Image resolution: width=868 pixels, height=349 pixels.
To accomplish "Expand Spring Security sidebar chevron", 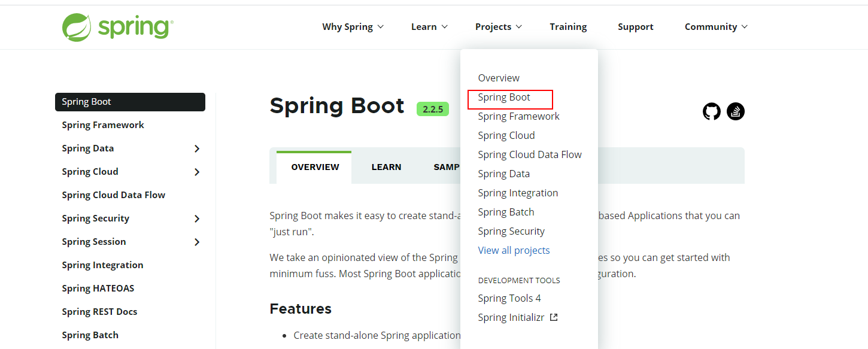I will click(x=197, y=218).
